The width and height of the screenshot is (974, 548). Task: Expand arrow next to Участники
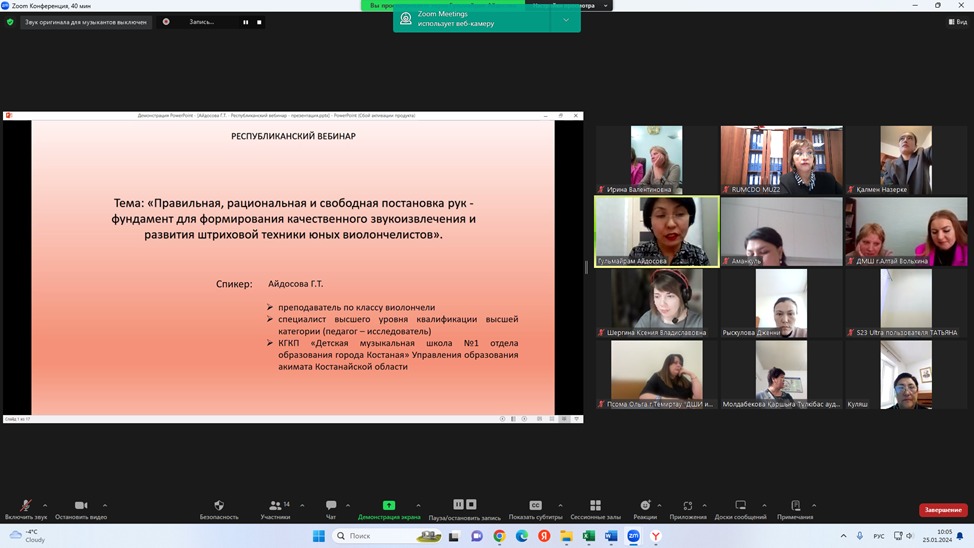tap(302, 506)
